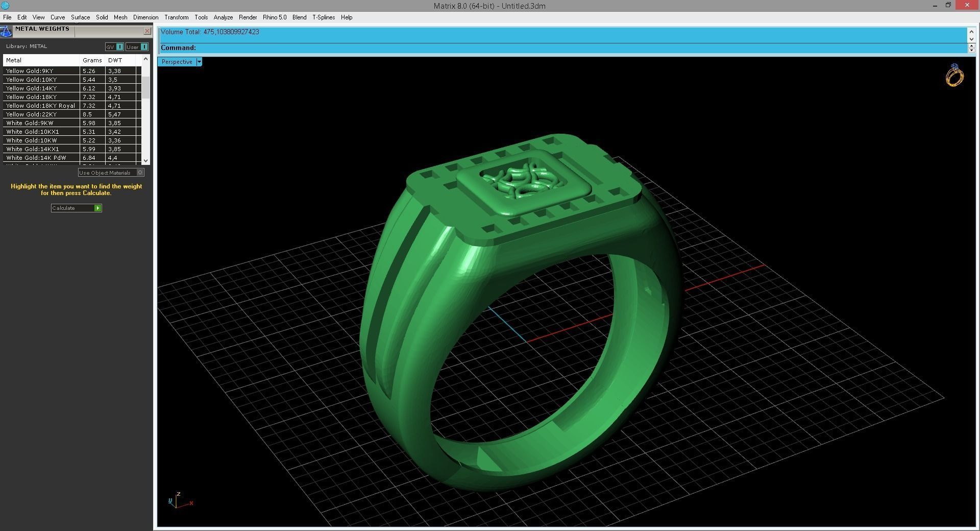Click the Perspective viewport label
980x531 pixels.
click(x=177, y=62)
